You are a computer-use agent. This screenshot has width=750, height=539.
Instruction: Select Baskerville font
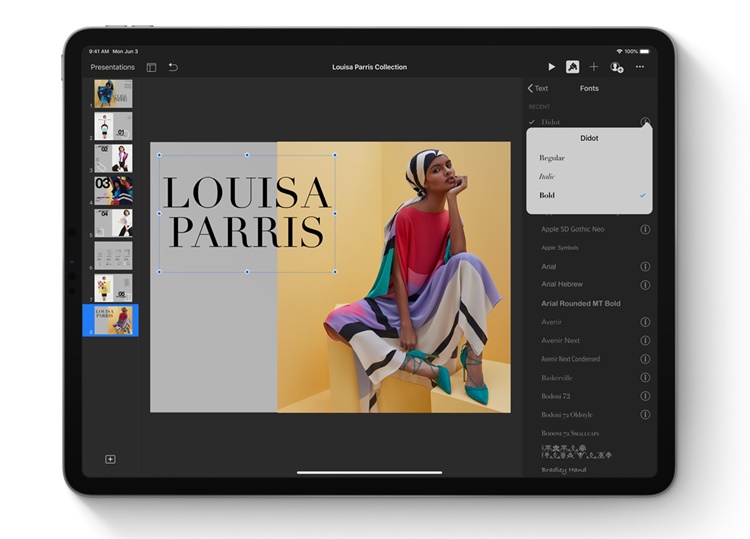[556, 378]
